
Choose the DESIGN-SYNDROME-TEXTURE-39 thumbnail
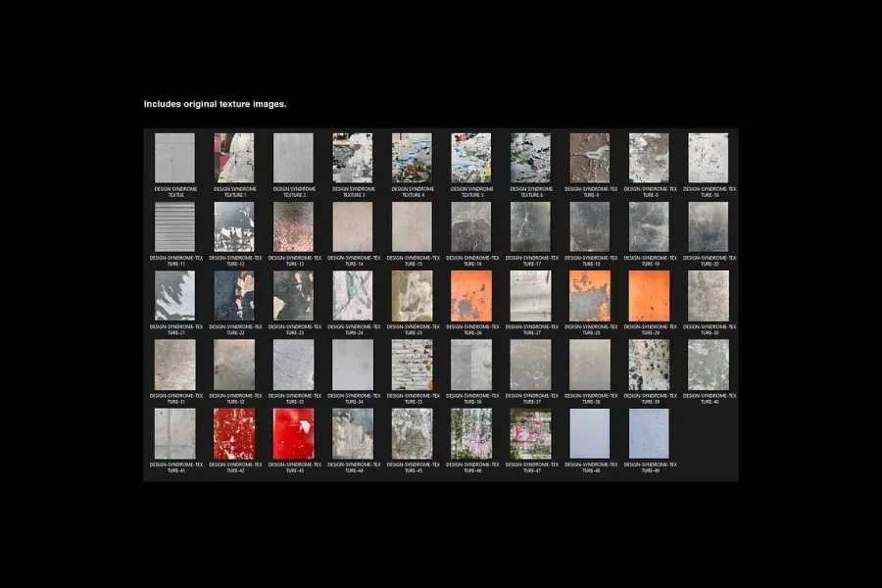pos(649,365)
